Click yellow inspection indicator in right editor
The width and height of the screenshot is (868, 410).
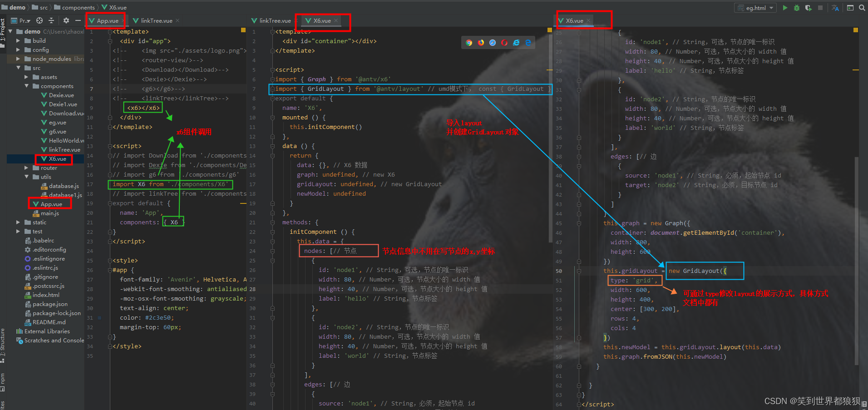click(855, 30)
